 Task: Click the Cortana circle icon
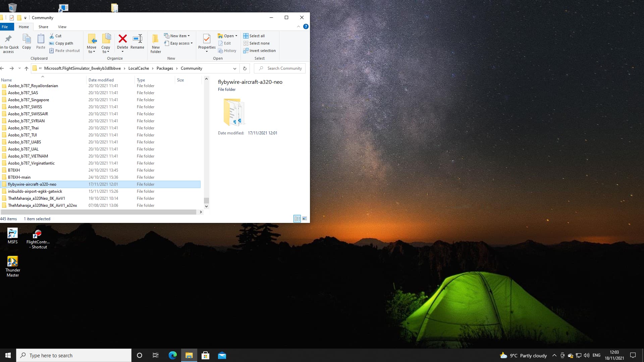(140, 355)
